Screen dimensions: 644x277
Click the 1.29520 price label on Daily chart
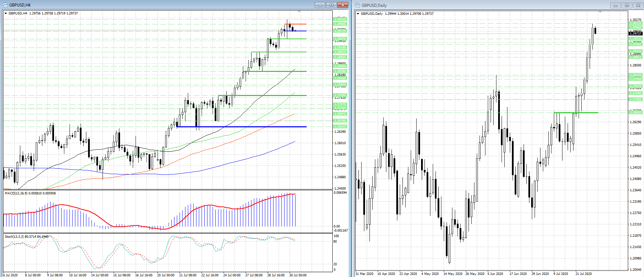(x=635, y=39)
